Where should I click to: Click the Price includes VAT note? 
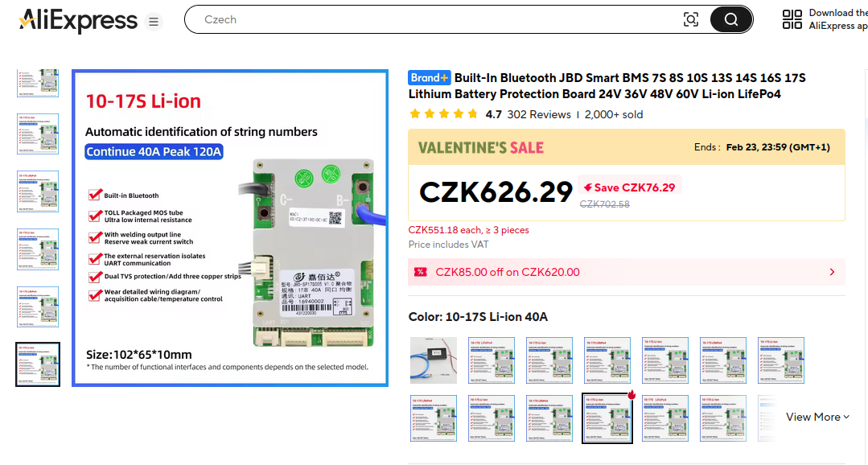pyautogui.click(x=448, y=245)
